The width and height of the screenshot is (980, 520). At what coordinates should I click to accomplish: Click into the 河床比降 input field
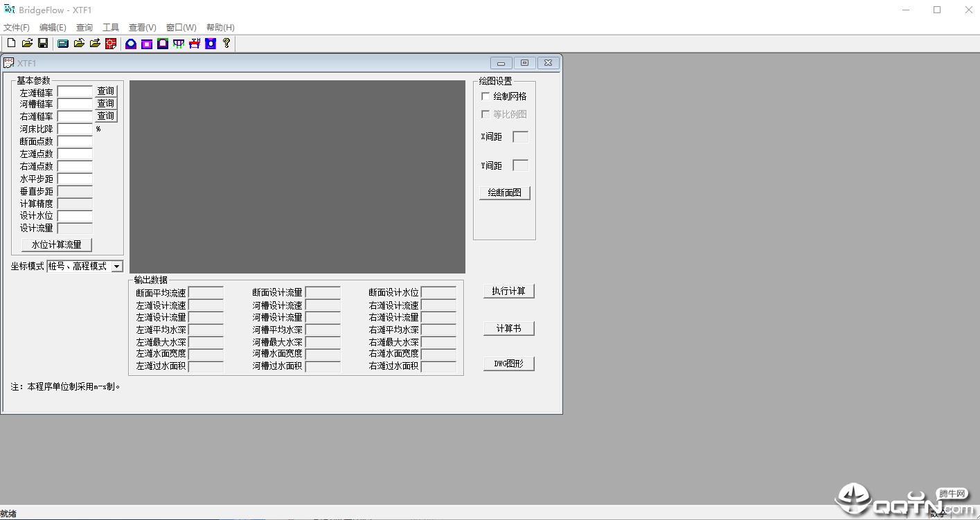click(x=75, y=129)
